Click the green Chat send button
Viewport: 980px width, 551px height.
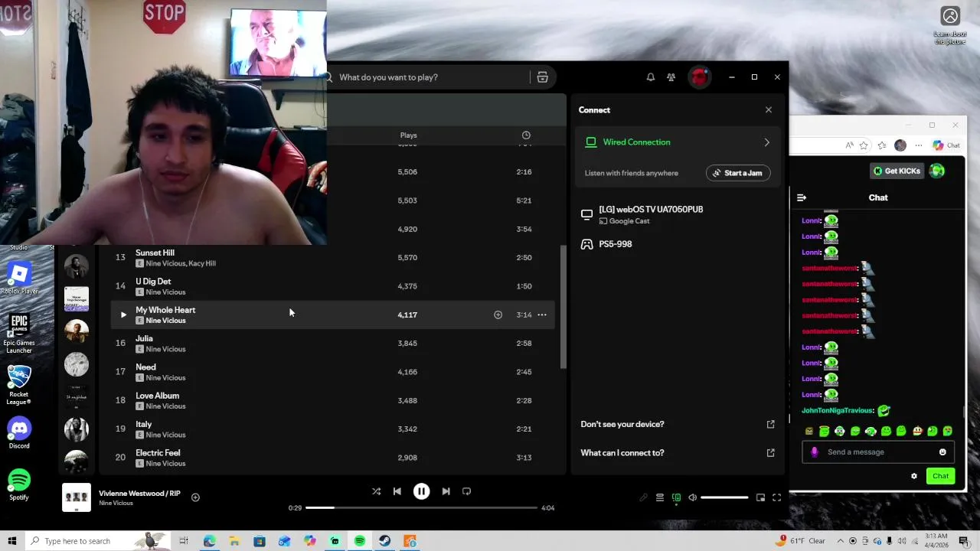[940, 476]
